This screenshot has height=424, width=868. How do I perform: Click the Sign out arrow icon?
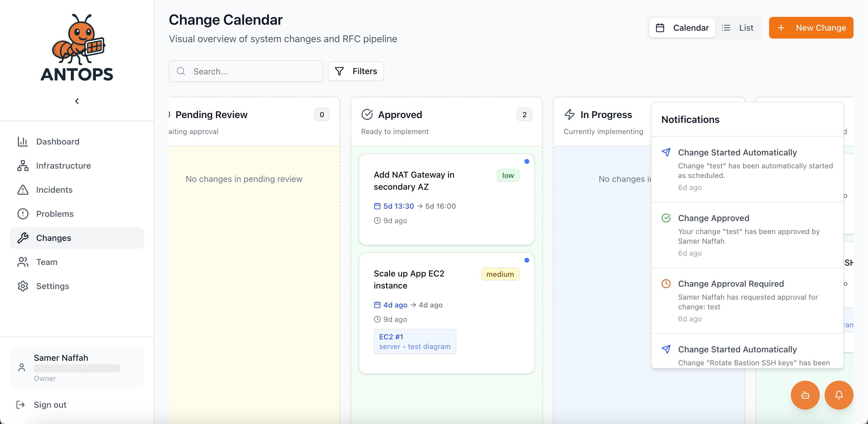20,404
